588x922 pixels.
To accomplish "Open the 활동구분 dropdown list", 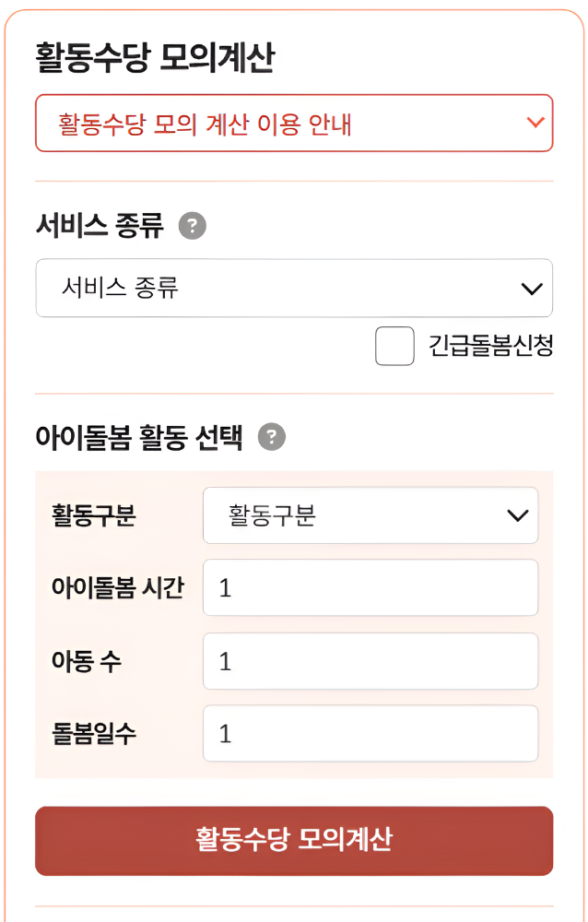I will point(369,515).
